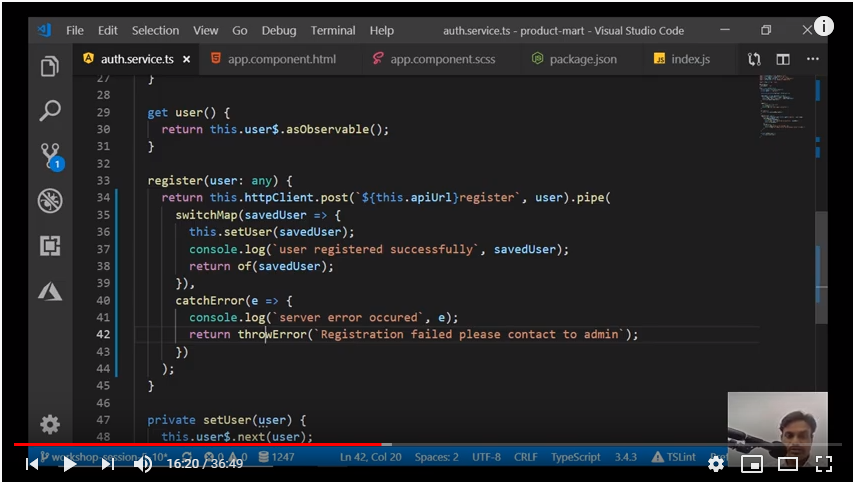Viewport: 853px width, 482px height.
Task: Change the TypeScript language mode
Action: 575,457
